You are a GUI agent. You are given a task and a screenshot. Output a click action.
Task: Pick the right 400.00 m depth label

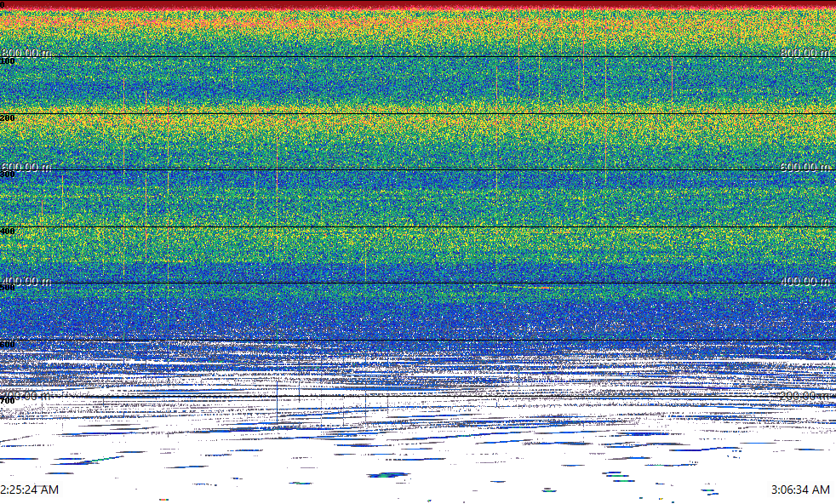pos(805,281)
